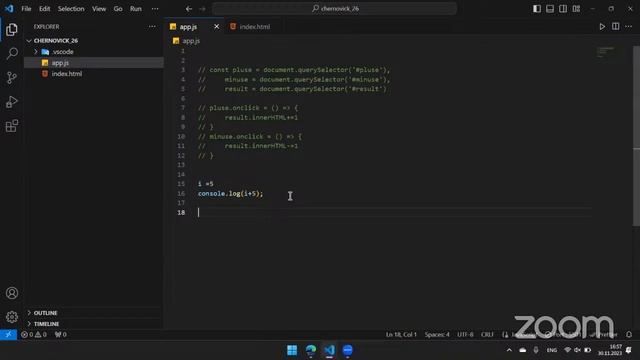Open the View menu

click(x=99, y=9)
